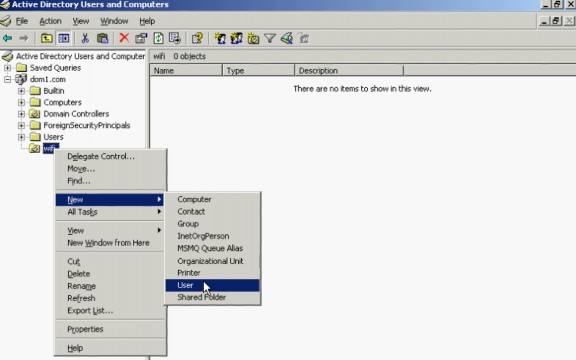Click the Help question mark toolbar icon
Screen dimensions: 576x360
[x=197, y=38]
